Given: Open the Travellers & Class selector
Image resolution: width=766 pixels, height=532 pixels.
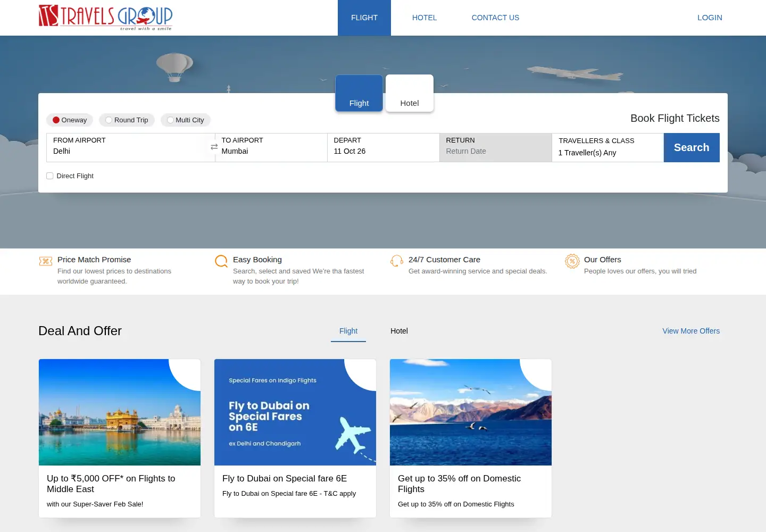Looking at the screenshot, I should pyautogui.click(x=607, y=147).
